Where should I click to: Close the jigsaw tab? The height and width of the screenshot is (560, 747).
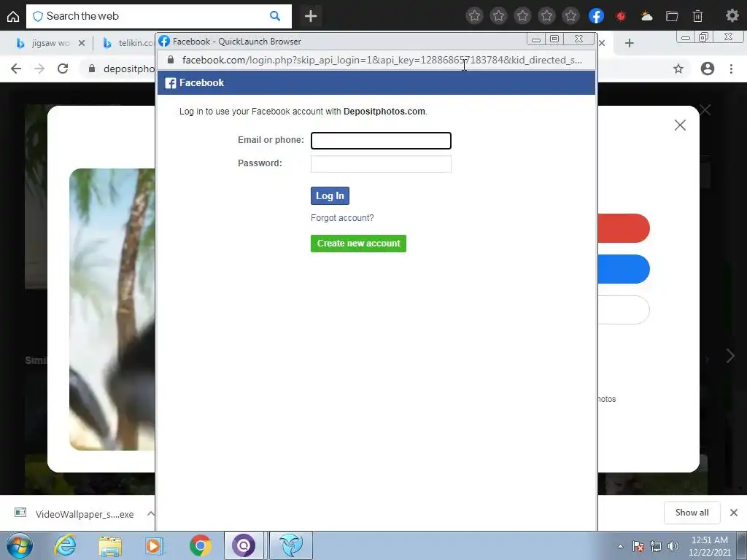(82, 43)
